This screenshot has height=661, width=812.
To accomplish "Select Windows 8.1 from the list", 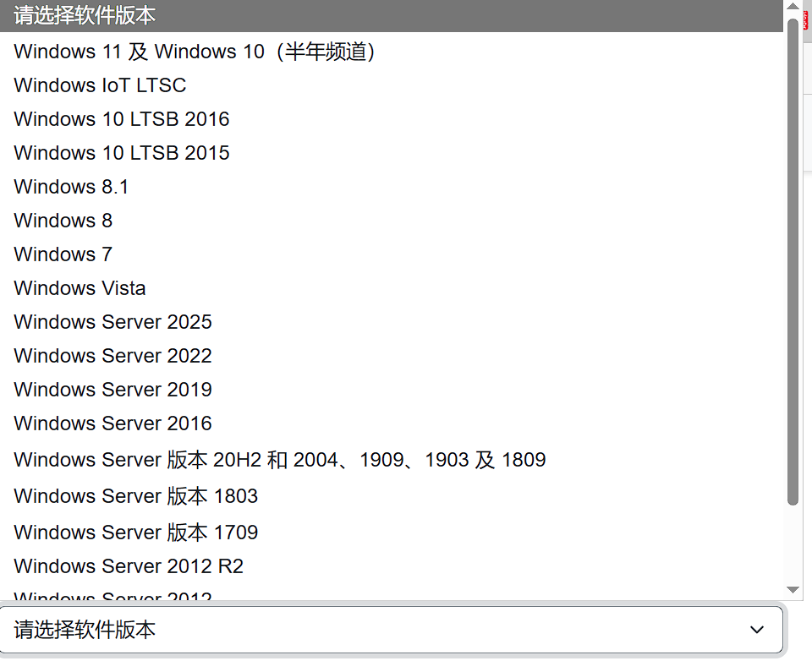I will (x=392, y=186).
